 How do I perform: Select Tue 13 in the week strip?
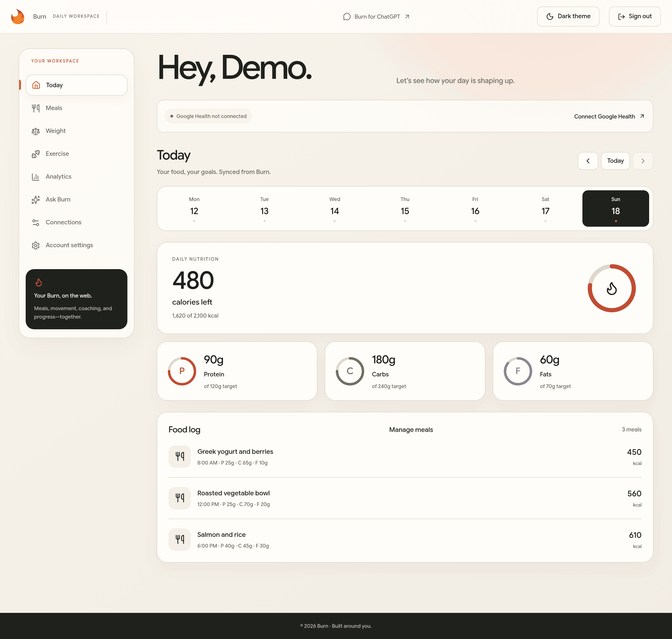coord(264,208)
